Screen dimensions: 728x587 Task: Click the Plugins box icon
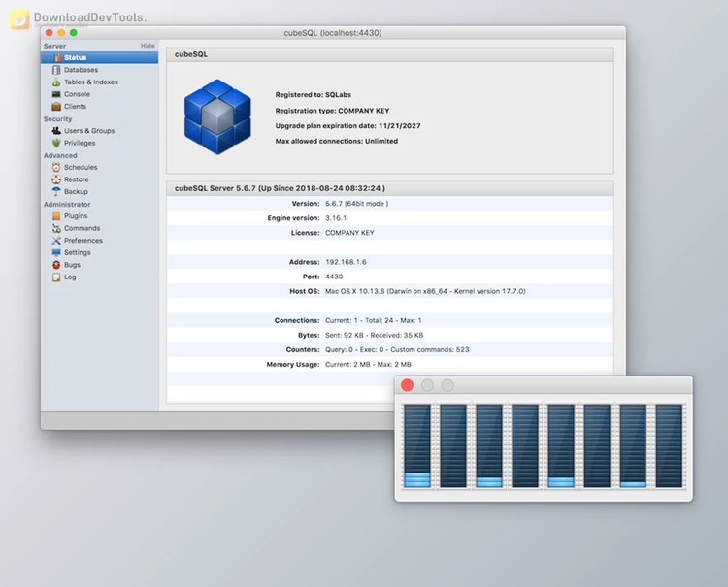pyautogui.click(x=56, y=215)
